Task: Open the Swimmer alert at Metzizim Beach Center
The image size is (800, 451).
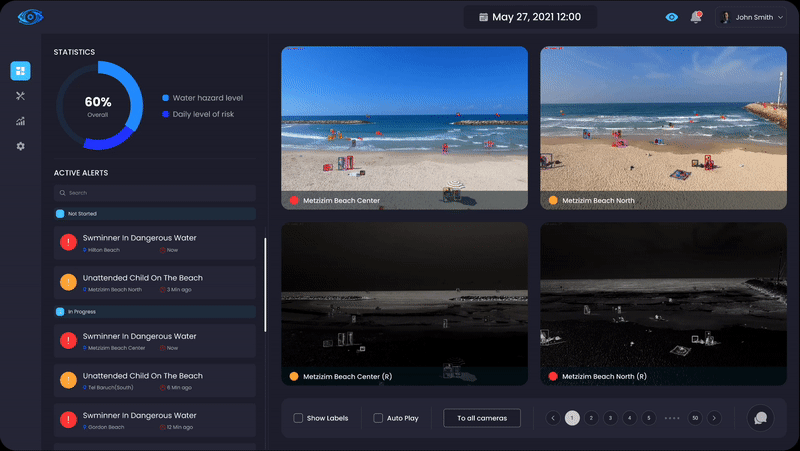Action: coord(155,341)
